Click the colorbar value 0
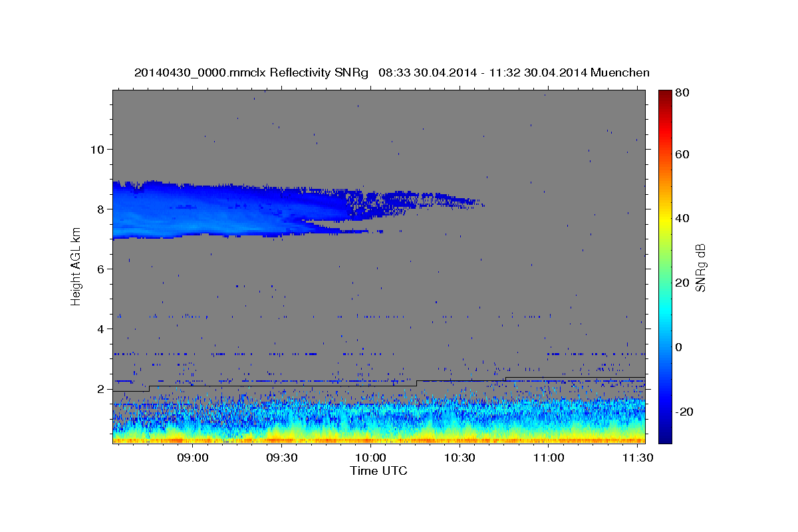This screenshot has width=798, height=532. [x=680, y=347]
